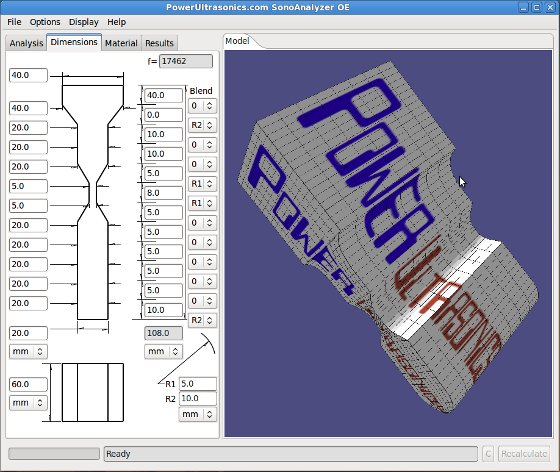Open the Help menu

click(116, 22)
